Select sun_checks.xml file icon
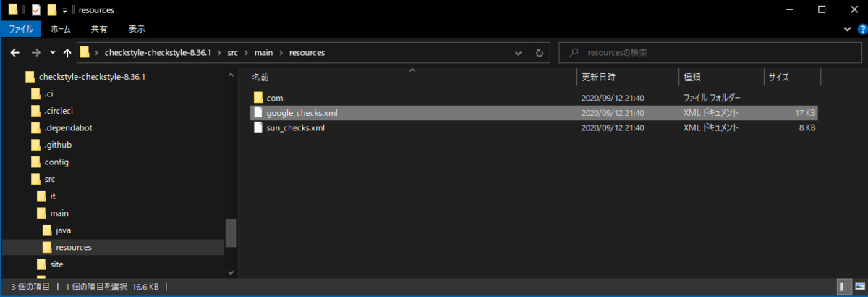868x297 pixels. pos(258,127)
